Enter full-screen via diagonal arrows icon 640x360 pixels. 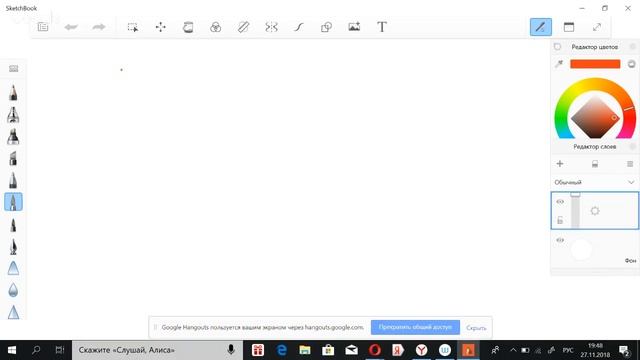(597, 27)
